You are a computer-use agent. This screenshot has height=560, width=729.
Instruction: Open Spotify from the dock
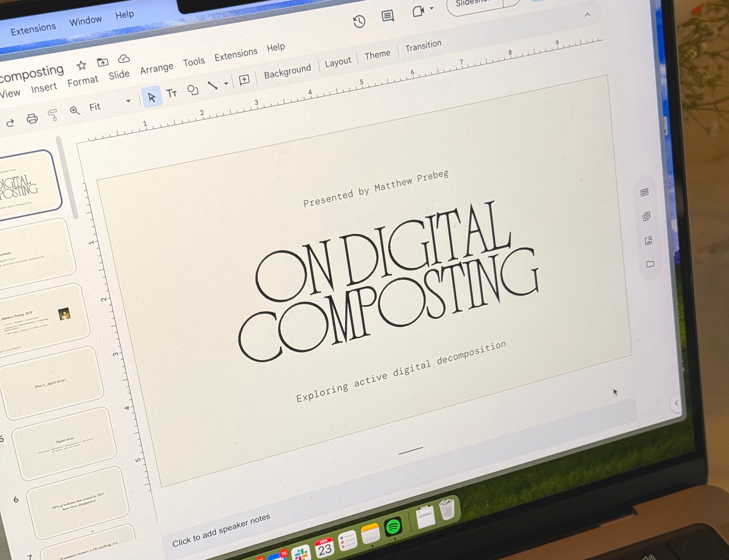(x=393, y=527)
